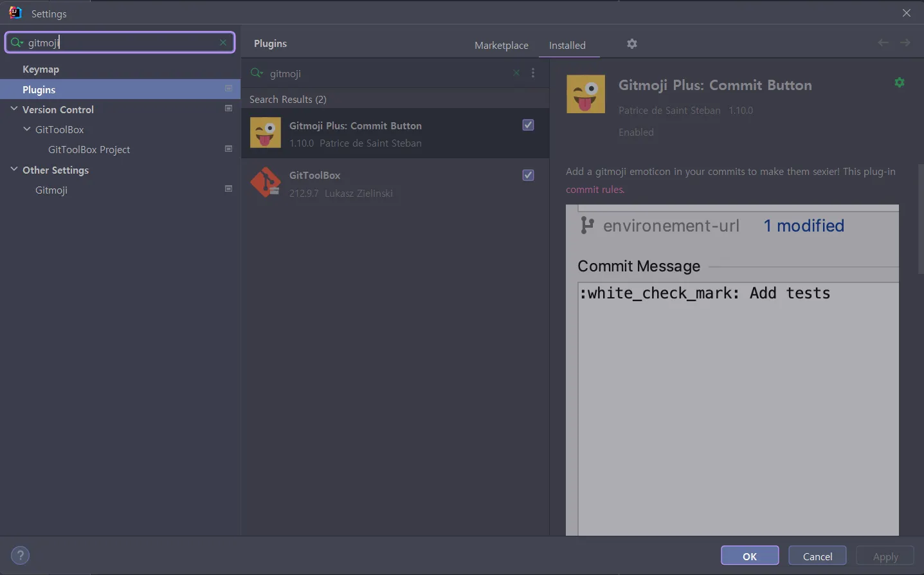Switch to the Installed tab
The image size is (924, 575).
(567, 45)
